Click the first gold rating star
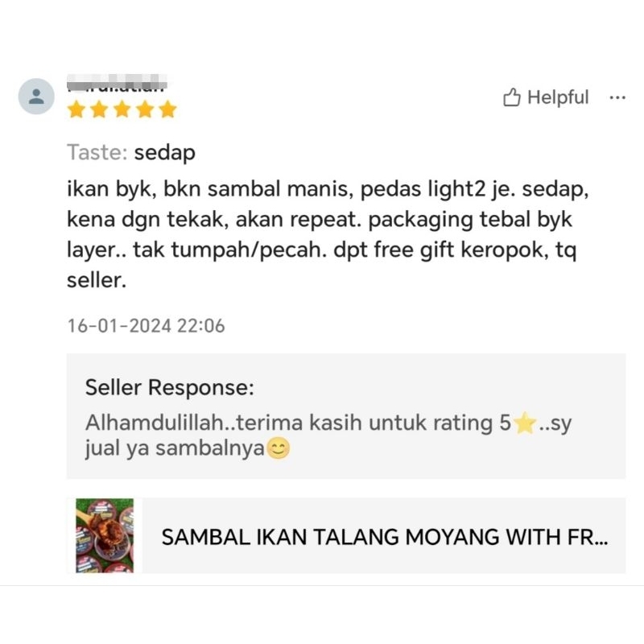 [76, 109]
